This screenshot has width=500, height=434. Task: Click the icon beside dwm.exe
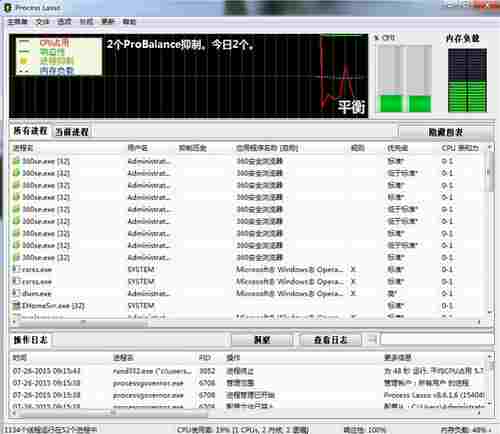[x=16, y=293]
